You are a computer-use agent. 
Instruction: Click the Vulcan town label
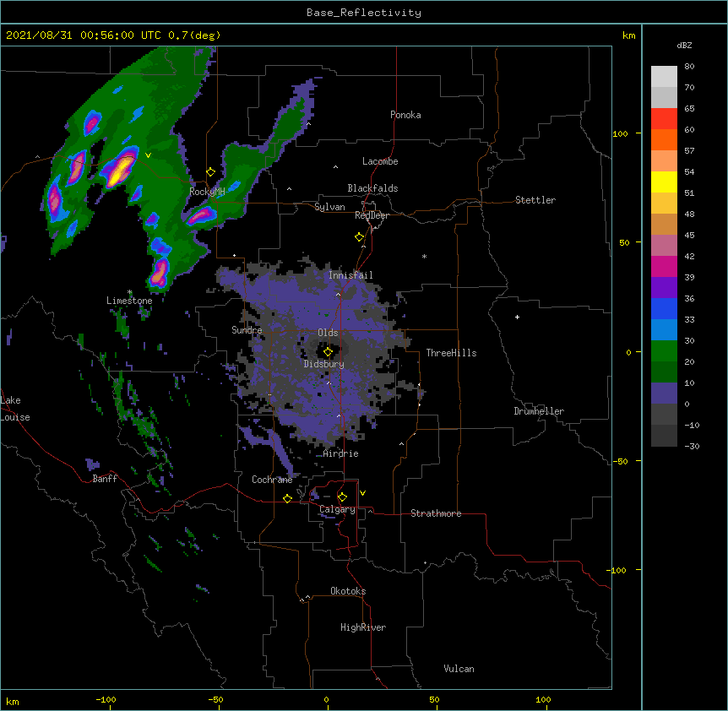(x=459, y=669)
